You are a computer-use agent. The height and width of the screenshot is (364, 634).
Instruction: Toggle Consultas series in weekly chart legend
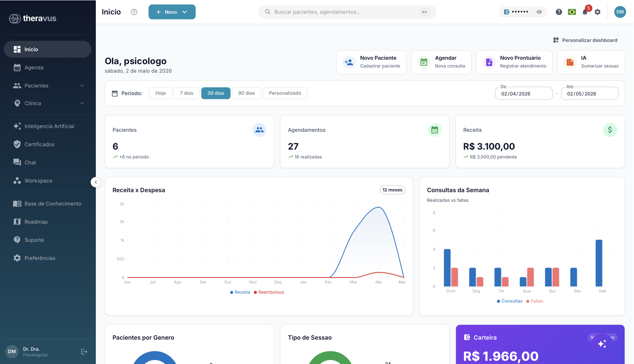(x=510, y=301)
